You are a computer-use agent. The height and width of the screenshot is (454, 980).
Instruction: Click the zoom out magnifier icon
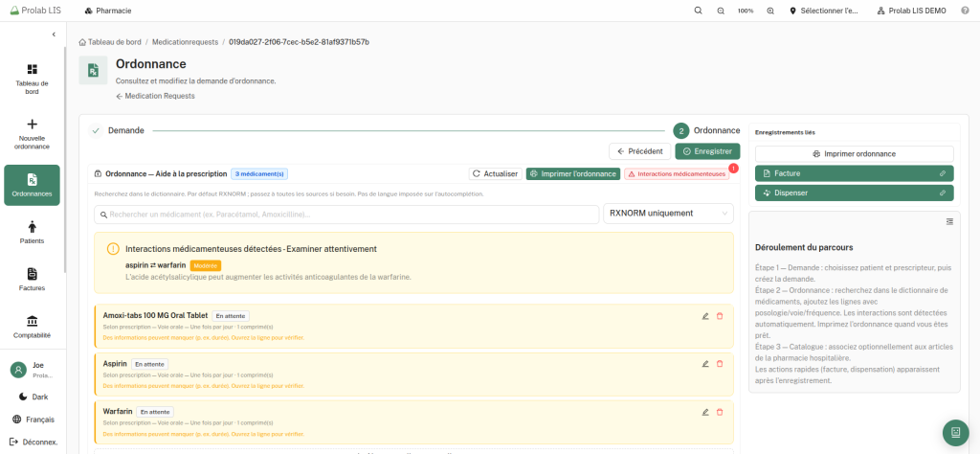721,11
